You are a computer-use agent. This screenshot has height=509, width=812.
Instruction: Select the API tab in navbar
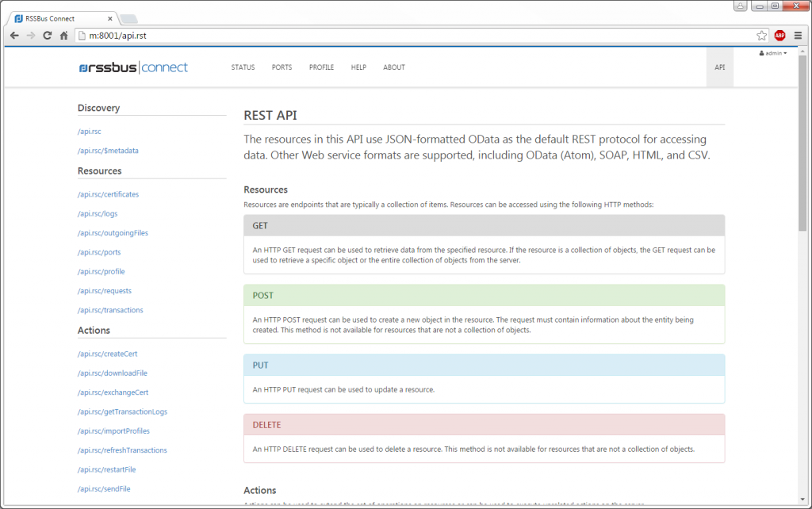719,67
